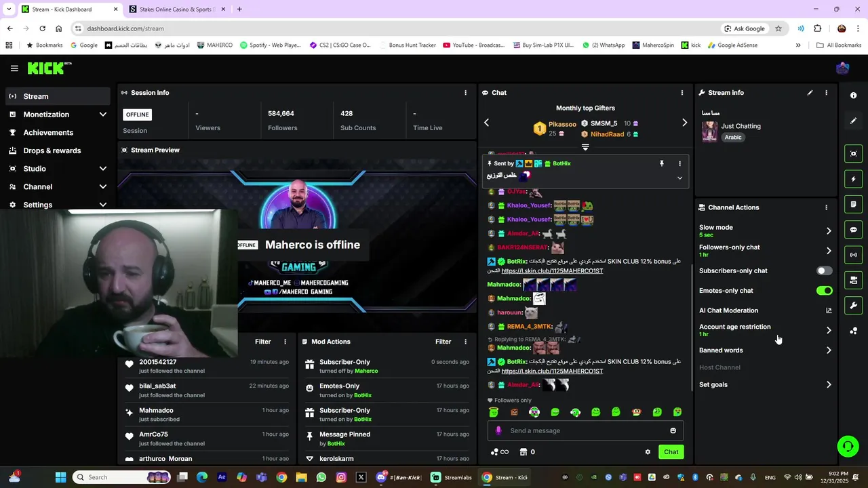Click the screen capture frame sidebar icon

[x=853, y=154]
